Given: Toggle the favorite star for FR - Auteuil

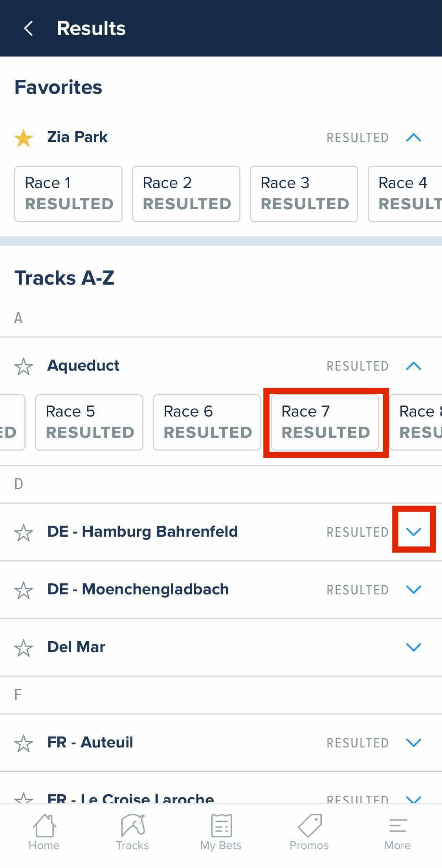Looking at the screenshot, I should click(x=24, y=743).
